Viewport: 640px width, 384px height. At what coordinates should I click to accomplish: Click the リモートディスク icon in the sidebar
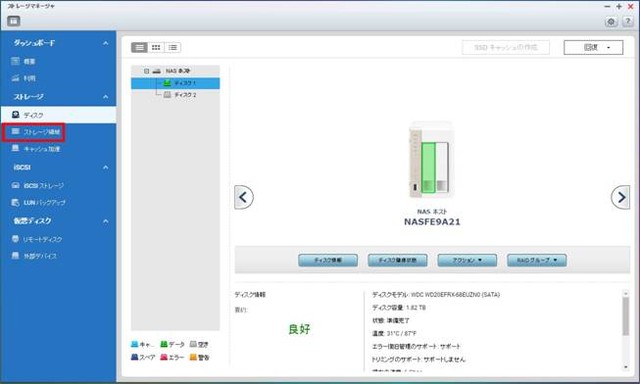tap(16, 239)
